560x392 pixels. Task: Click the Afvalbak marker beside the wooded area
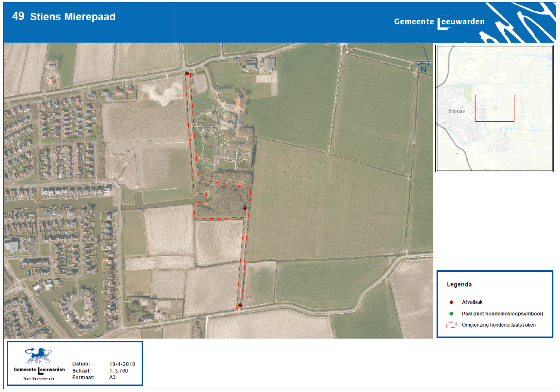point(245,208)
